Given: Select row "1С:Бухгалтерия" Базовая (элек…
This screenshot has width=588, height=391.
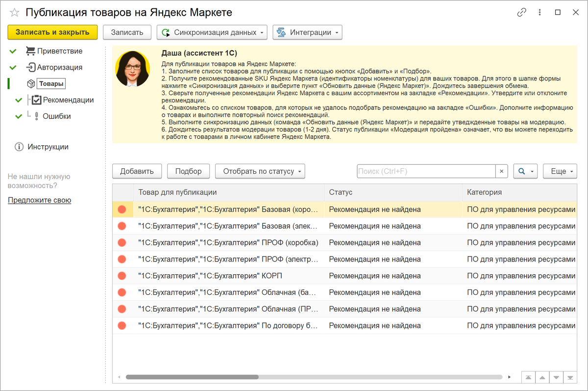Looking at the screenshot, I should pyautogui.click(x=344, y=226).
